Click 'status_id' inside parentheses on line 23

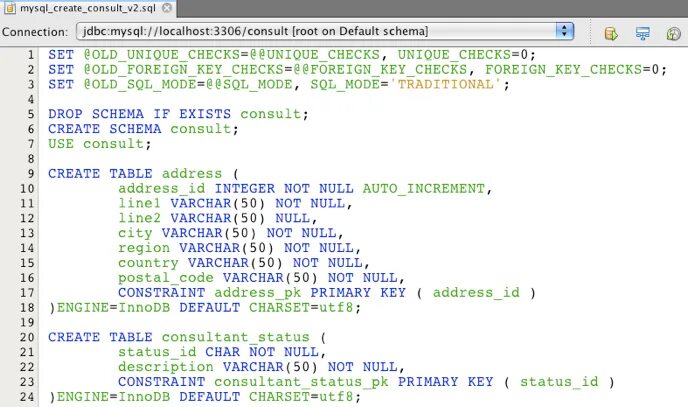559,382
